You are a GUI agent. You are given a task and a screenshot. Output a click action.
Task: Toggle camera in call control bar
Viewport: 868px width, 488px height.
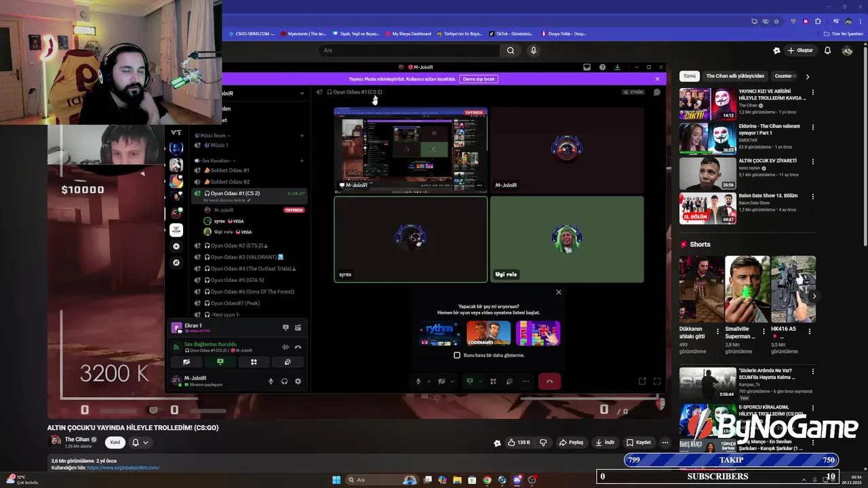pos(441,382)
